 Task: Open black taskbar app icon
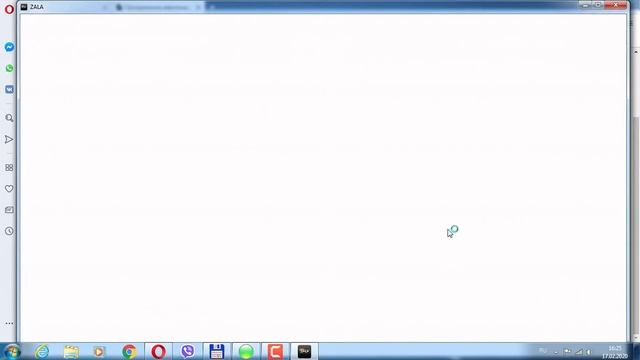(304, 351)
